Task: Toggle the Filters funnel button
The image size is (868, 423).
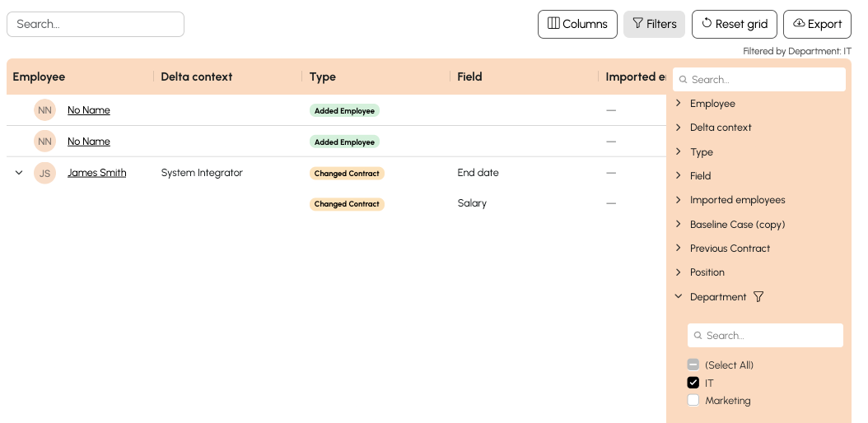Action: (x=654, y=24)
